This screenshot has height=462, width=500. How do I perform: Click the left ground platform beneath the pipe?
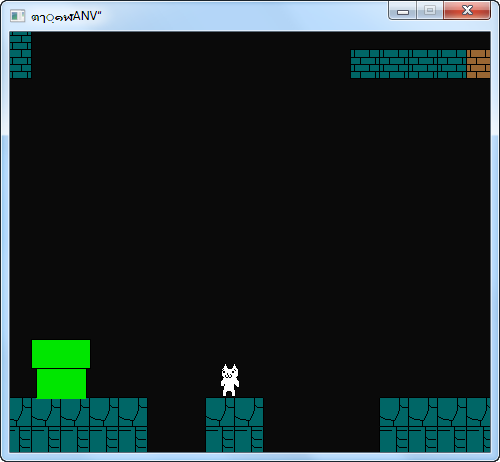[x=78, y=425]
